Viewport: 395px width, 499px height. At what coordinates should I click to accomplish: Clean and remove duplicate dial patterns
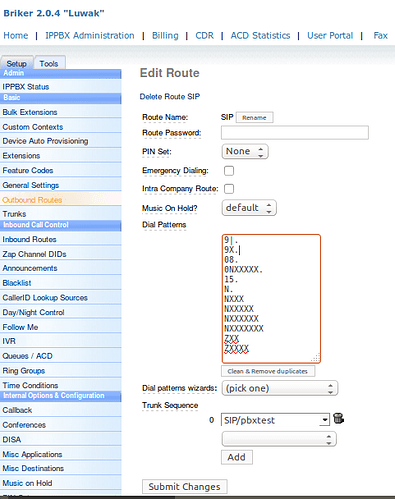tap(268, 371)
